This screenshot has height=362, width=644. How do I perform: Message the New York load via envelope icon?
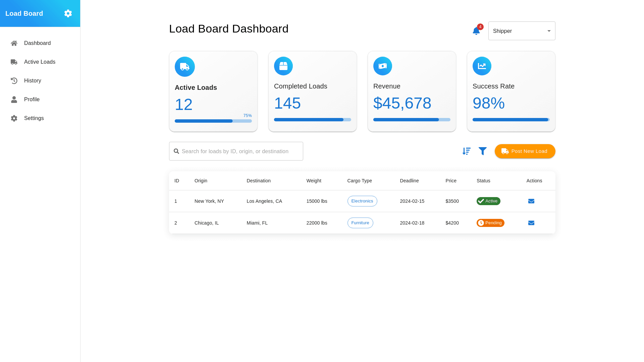point(531,201)
